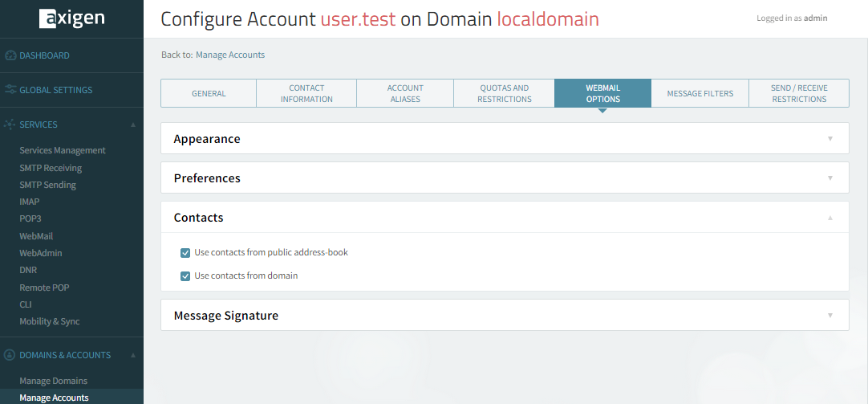Click the Axigen logo
The image size is (868, 404).
click(x=71, y=18)
